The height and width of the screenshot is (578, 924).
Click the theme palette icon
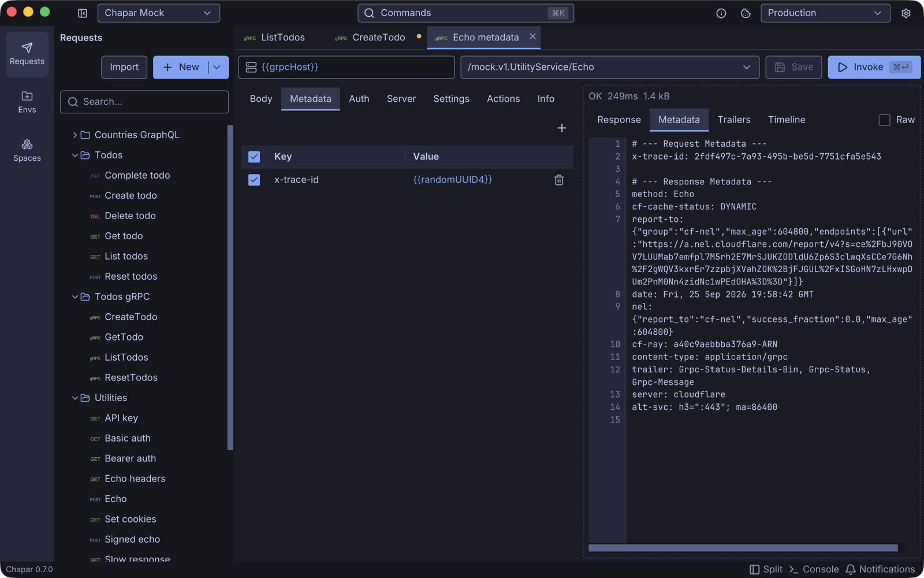pyautogui.click(x=746, y=13)
